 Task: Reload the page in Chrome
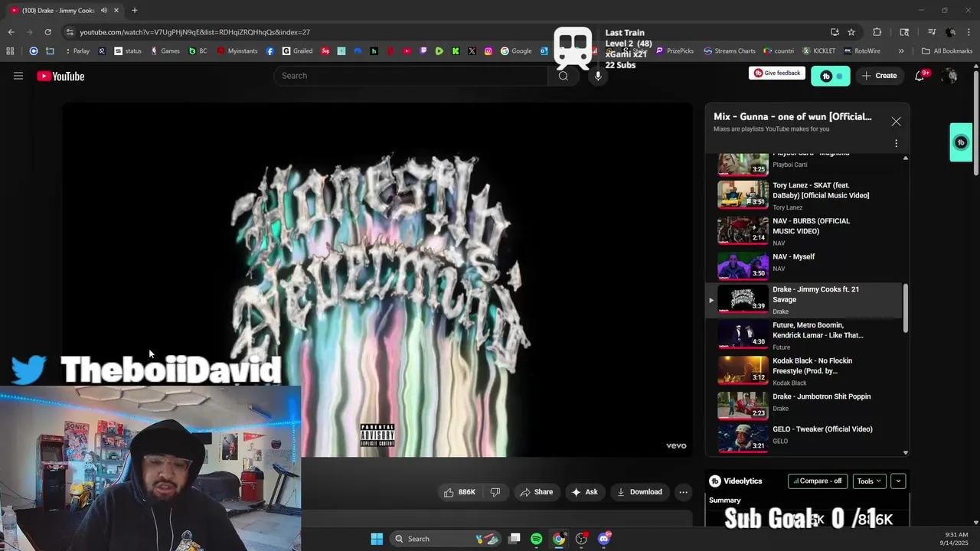(47, 32)
